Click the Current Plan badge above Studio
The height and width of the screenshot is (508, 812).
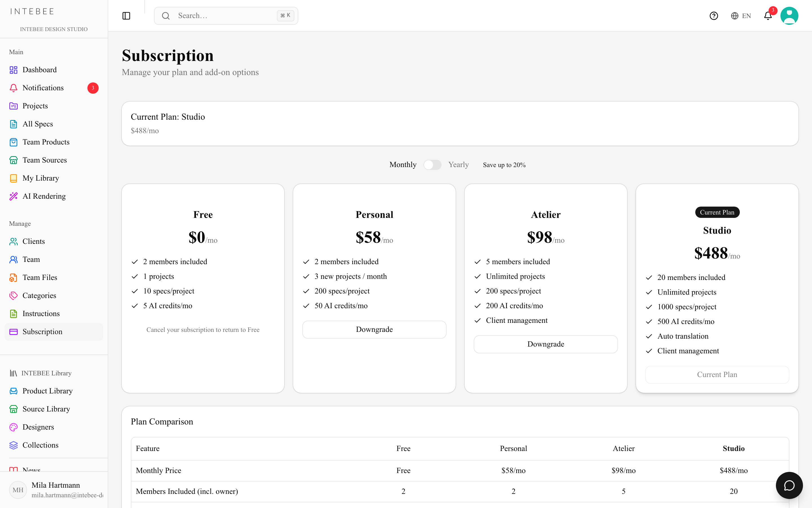coord(717,212)
